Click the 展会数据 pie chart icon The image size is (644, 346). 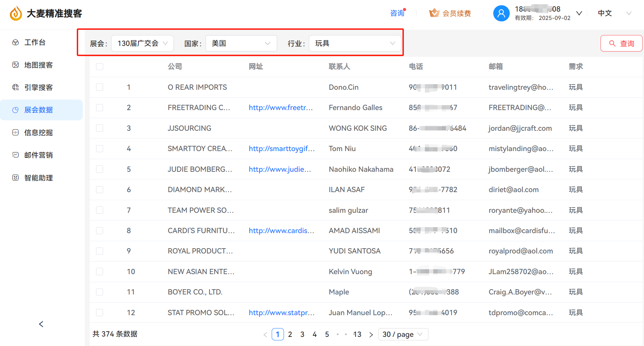[x=15, y=110]
